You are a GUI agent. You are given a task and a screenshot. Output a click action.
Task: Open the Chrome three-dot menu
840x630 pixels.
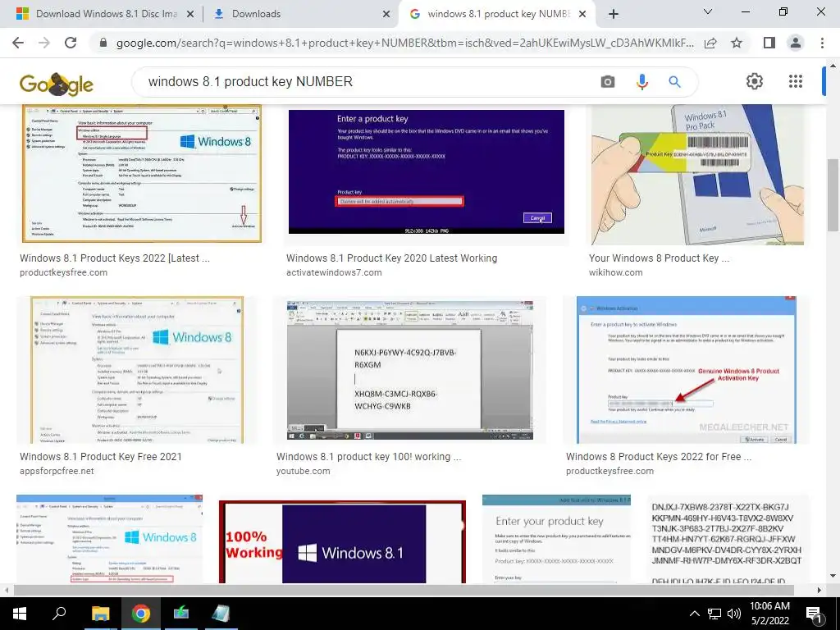coord(822,43)
